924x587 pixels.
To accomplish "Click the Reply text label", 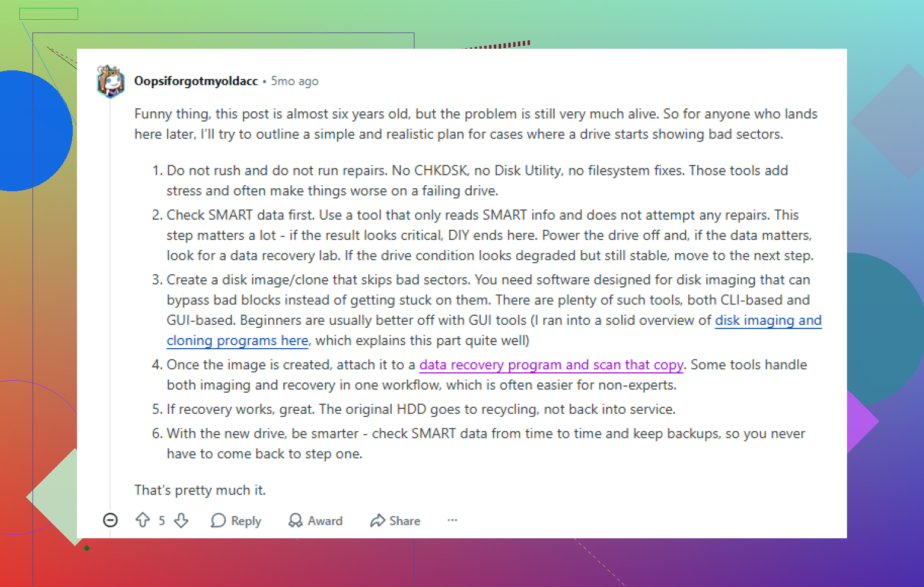I will [246, 521].
